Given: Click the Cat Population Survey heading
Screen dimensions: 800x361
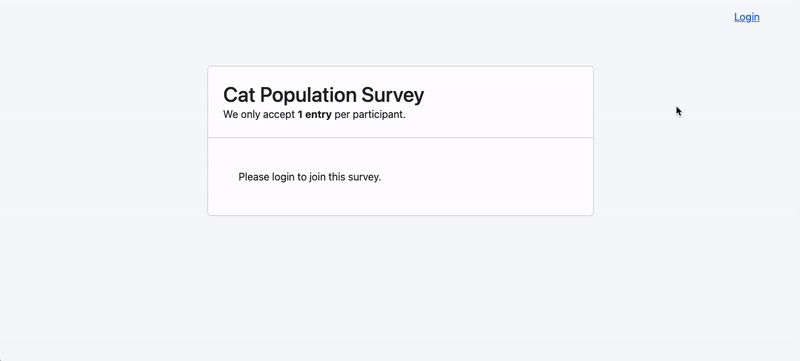Looking at the screenshot, I should pyautogui.click(x=323, y=95).
